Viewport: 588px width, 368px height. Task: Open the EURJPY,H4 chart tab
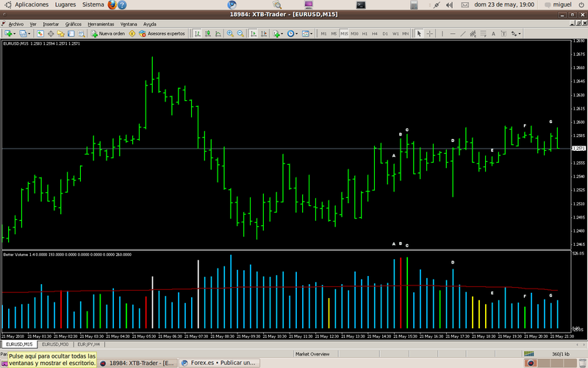pos(89,344)
